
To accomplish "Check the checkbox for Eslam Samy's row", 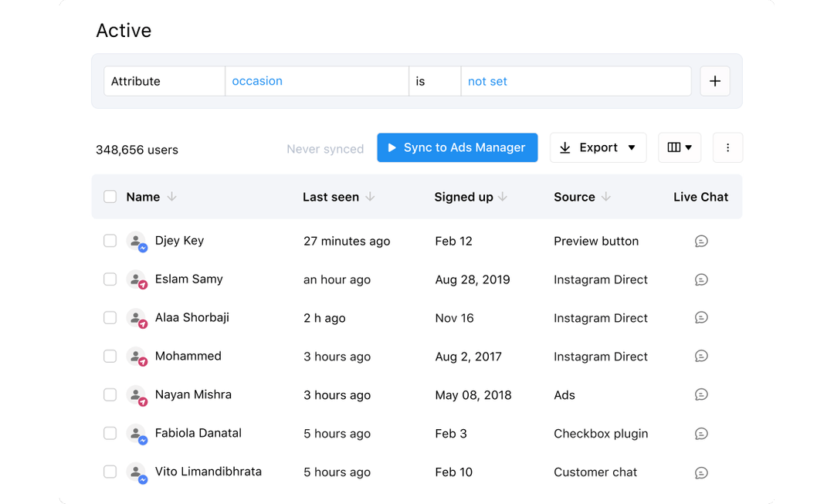I will click(110, 279).
